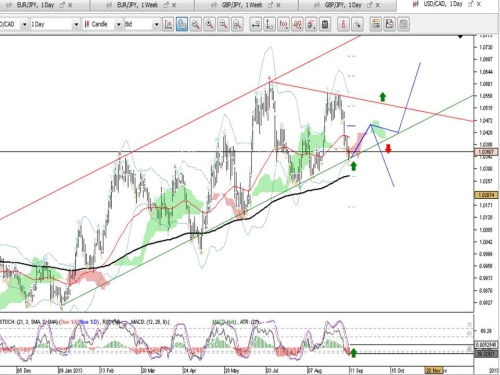
Task: Click the horizontal arrow scale tool icon
Action: (256, 24)
